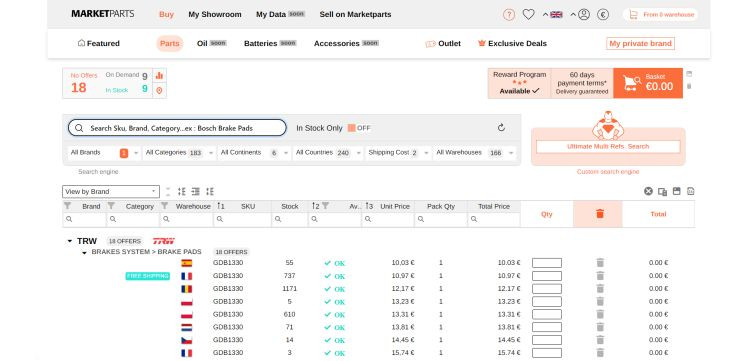
Task: Click Spain flag in 10,03 € row
Action: point(187,263)
